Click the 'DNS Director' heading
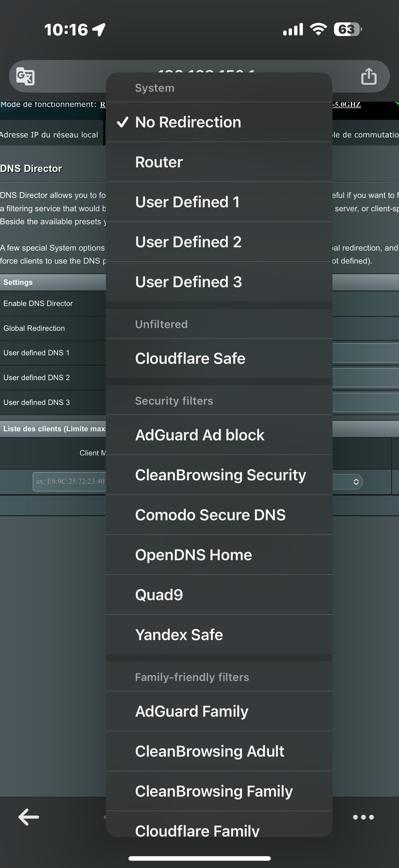 (x=31, y=169)
